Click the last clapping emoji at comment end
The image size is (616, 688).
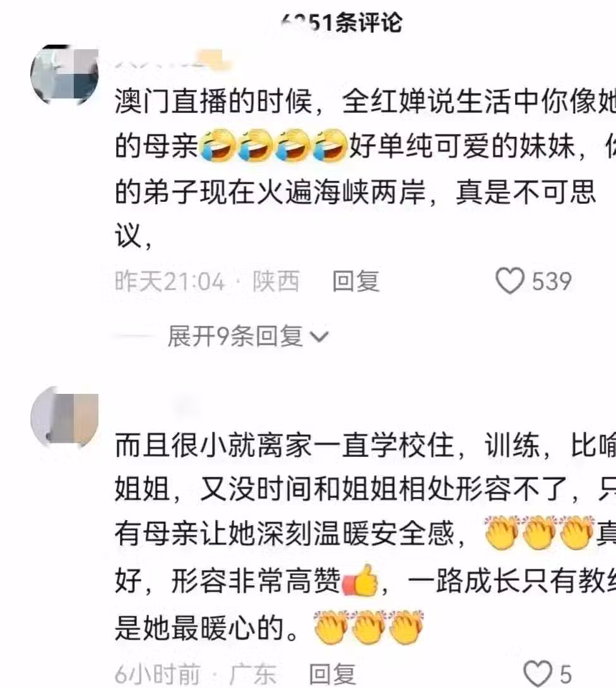(406, 627)
